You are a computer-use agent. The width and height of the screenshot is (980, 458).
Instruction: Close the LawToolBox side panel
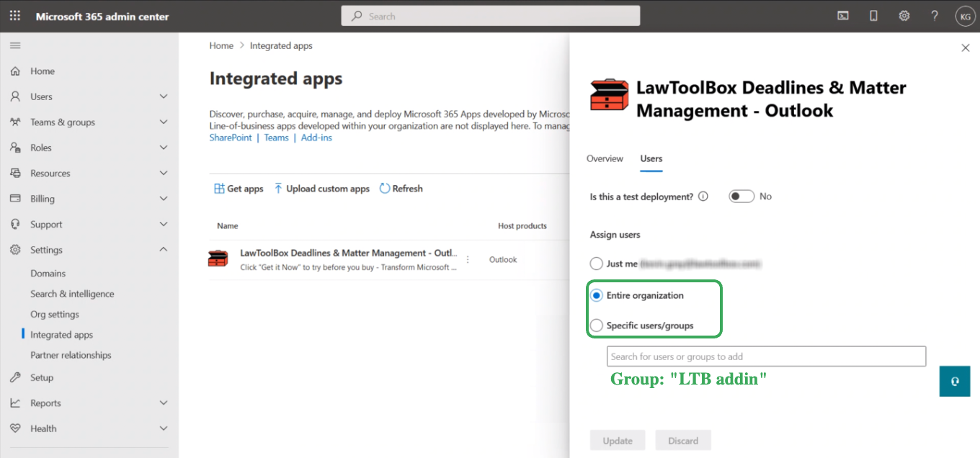(x=966, y=48)
